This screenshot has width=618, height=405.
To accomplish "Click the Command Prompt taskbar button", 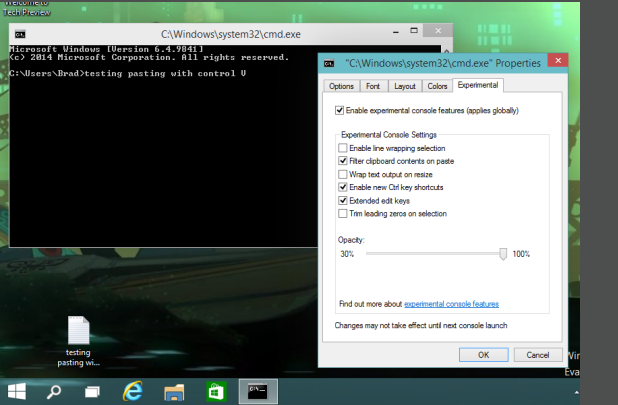I will click(x=258, y=392).
